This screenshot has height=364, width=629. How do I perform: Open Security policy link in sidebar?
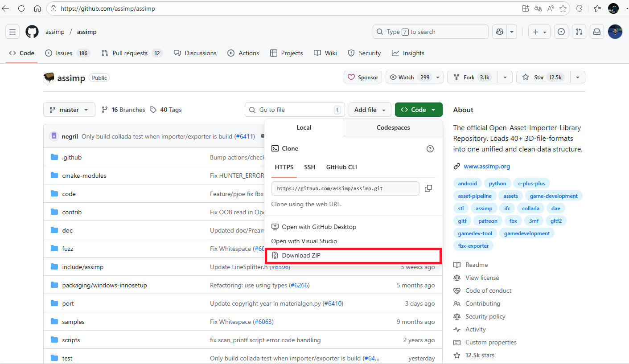(x=480, y=316)
